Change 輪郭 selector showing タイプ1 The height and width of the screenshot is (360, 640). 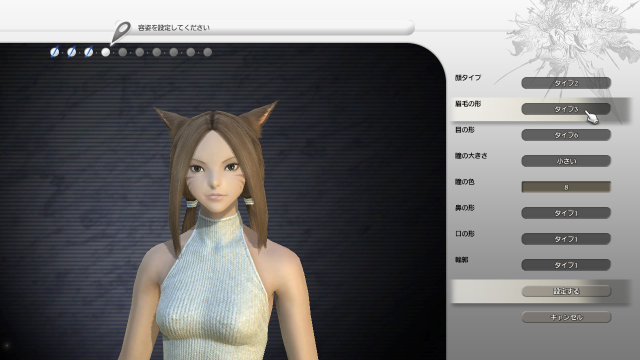[566, 265]
